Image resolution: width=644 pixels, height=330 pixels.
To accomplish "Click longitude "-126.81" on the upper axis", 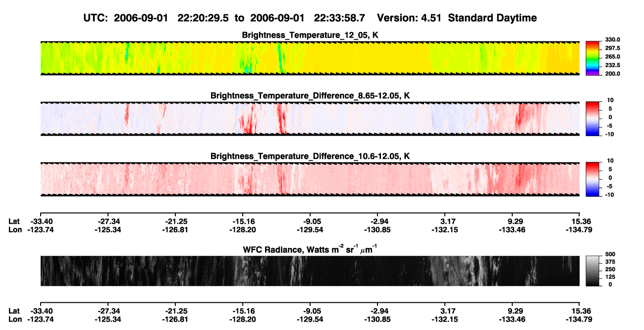I will click(176, 230).
